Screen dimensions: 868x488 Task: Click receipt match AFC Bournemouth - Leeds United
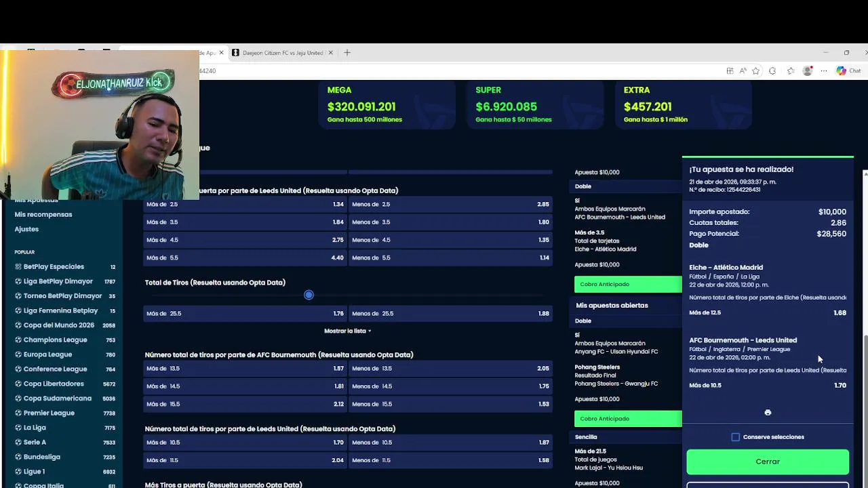pos(743,340)
